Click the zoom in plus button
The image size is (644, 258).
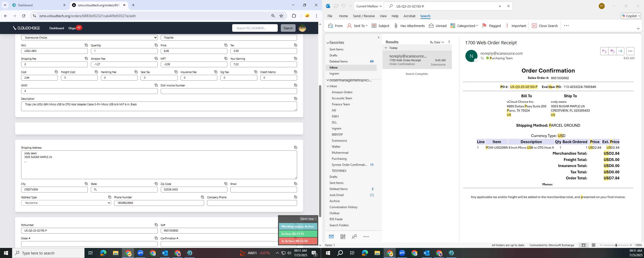631,245
